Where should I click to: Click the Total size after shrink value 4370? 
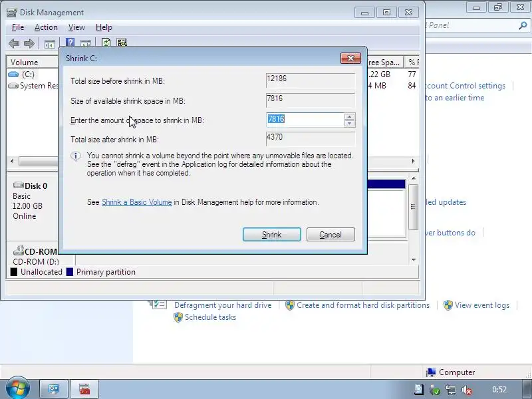[x=311, y=139]
